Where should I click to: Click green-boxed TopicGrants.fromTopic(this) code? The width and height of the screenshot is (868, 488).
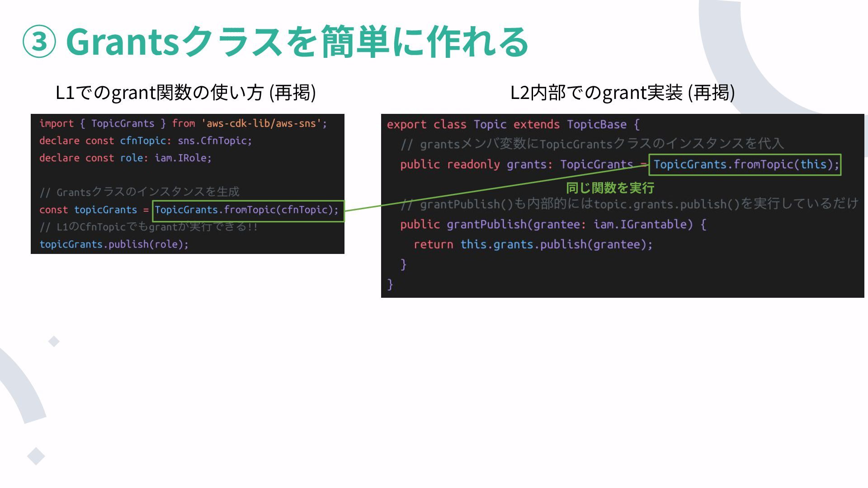[745, 165]
